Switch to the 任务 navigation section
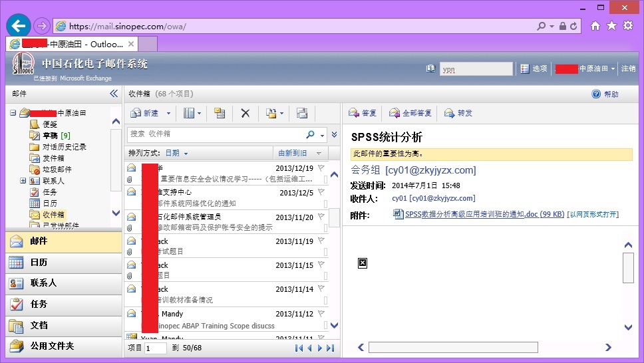 click(64, 304)
